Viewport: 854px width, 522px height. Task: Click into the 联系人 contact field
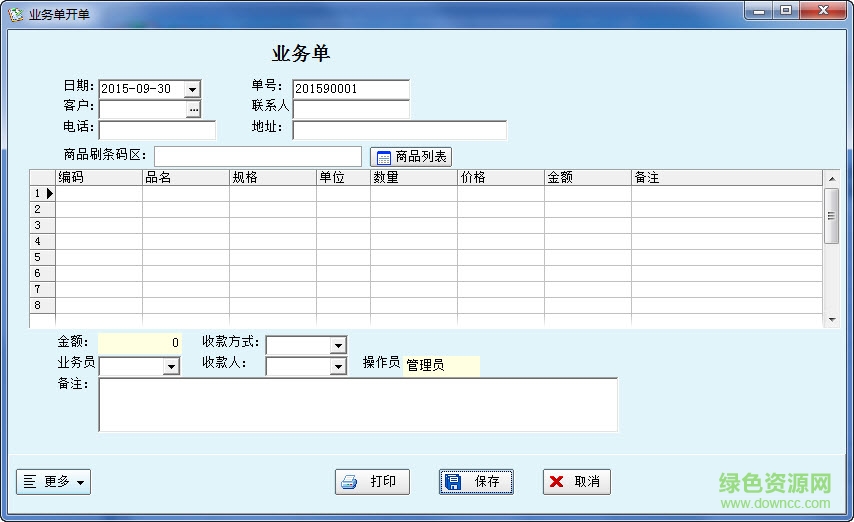(x=351, y=109)
